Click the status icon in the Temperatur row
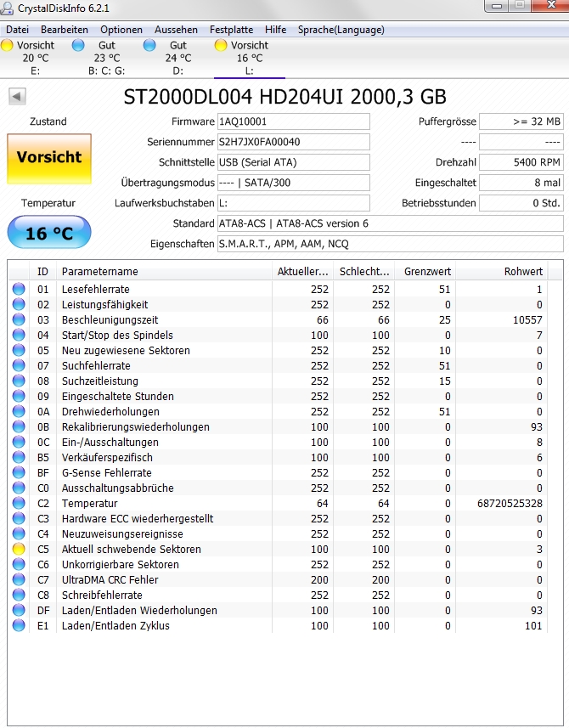The image size is (569, 728). pos(19,504)
